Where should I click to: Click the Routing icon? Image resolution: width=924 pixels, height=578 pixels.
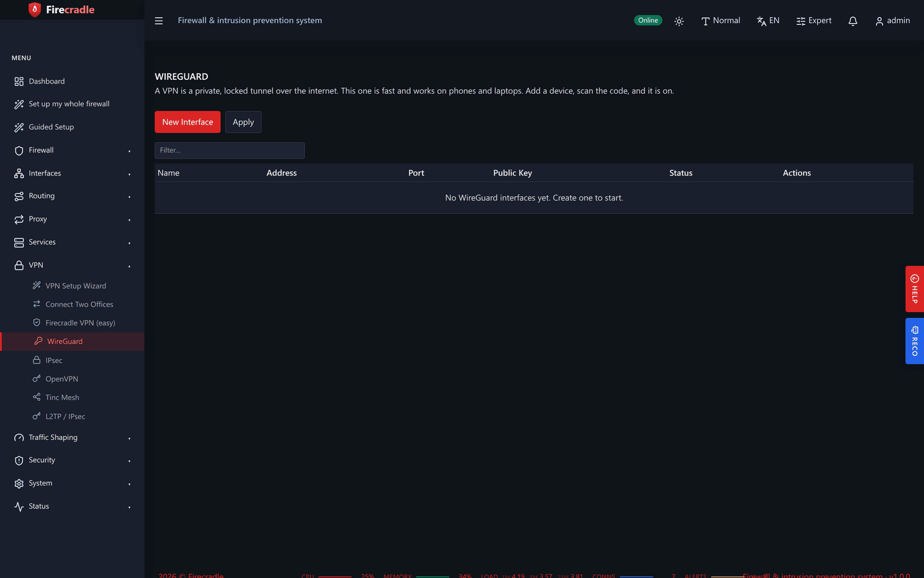pyautogui.click(x=19, y=196)
